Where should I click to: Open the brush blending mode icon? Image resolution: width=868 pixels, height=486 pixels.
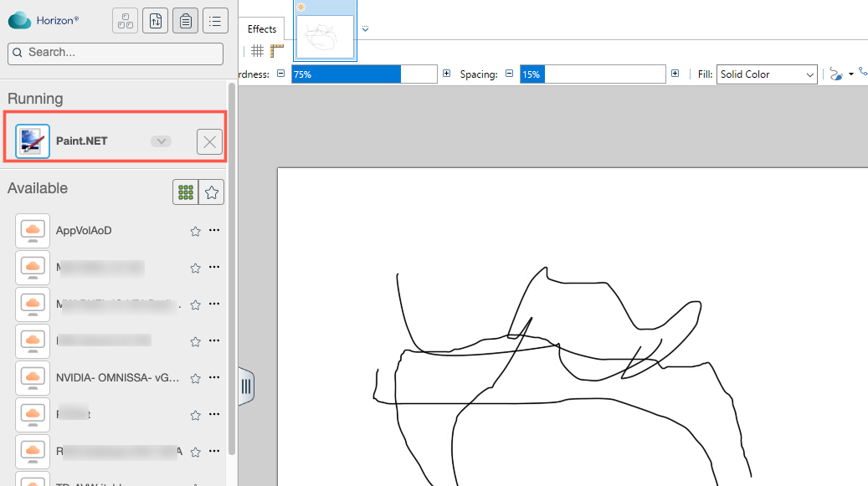(835, 74)
